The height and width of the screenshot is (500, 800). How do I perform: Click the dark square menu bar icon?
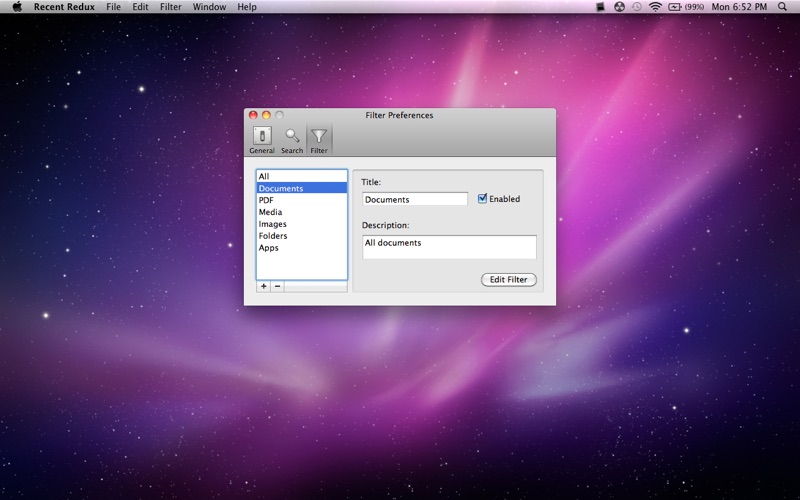601,7
